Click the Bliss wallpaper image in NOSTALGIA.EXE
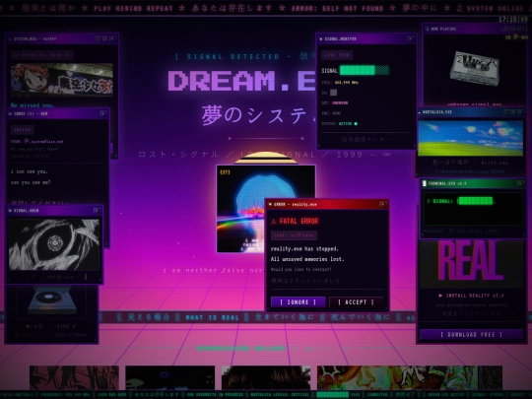The height and width of the screenshot is (399, 532). tap(471, 138)
